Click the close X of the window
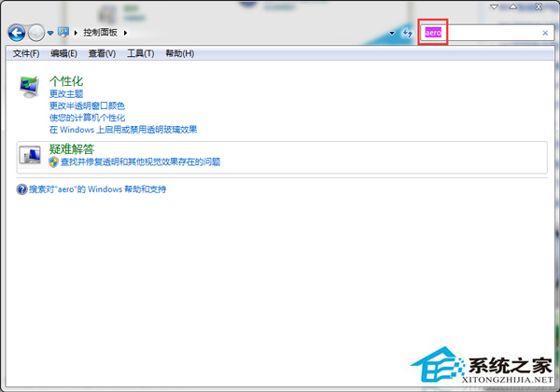Screen dimensions: 560x392 [539, 7]
